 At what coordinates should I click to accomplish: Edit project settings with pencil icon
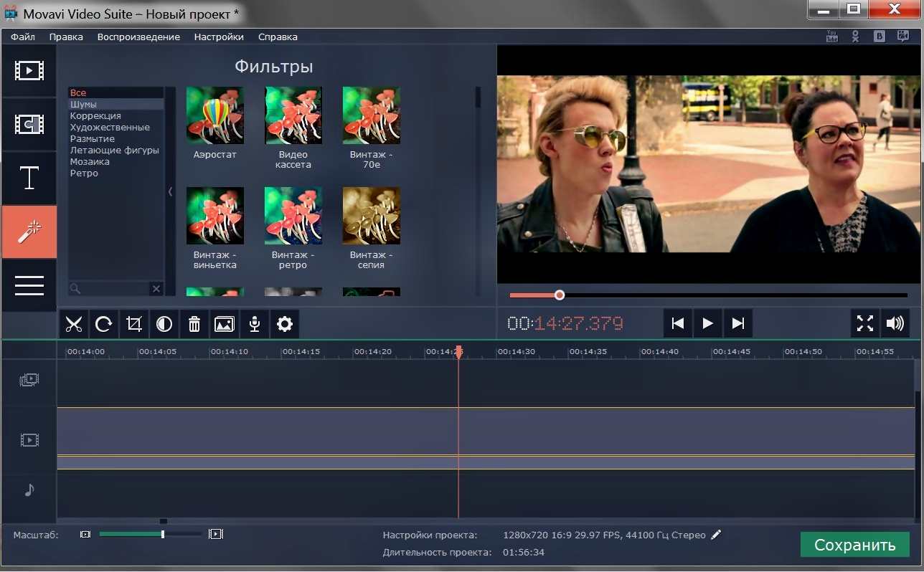coord(715,535)
